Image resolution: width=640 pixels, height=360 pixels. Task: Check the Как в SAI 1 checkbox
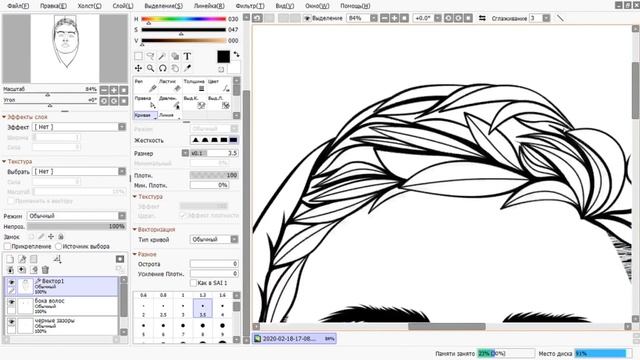coord(193,283)
